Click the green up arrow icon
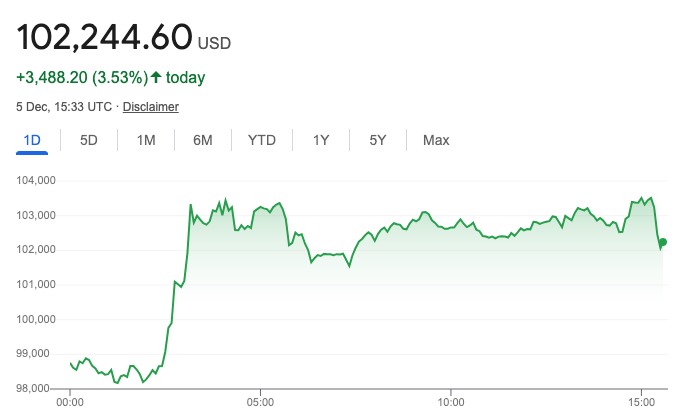The image size is (688, 420). [156, 77]
